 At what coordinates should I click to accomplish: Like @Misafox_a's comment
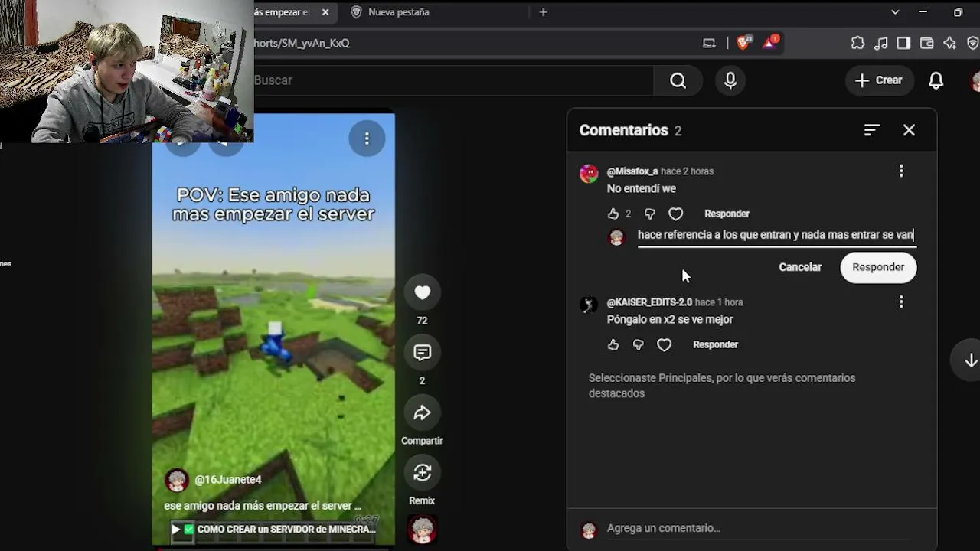tap(612, 214)
